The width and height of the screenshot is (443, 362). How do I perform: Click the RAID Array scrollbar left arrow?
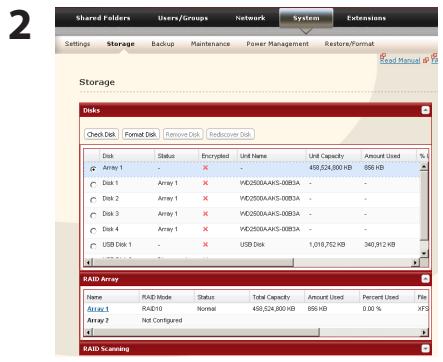pyautogui.click(x=88, y=332)
